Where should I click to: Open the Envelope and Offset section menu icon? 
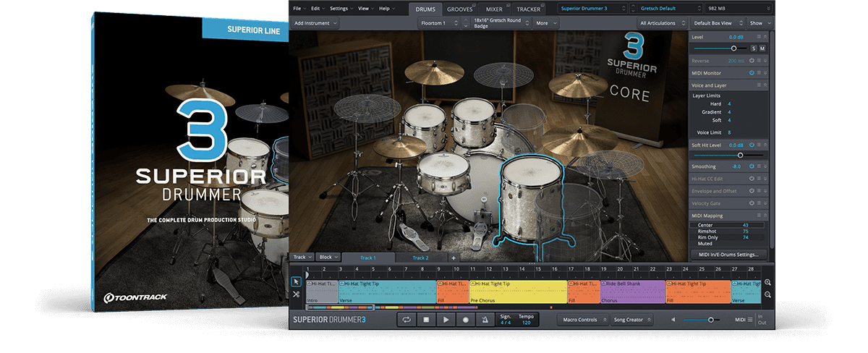pyautogui.click(x=758, y=191)
